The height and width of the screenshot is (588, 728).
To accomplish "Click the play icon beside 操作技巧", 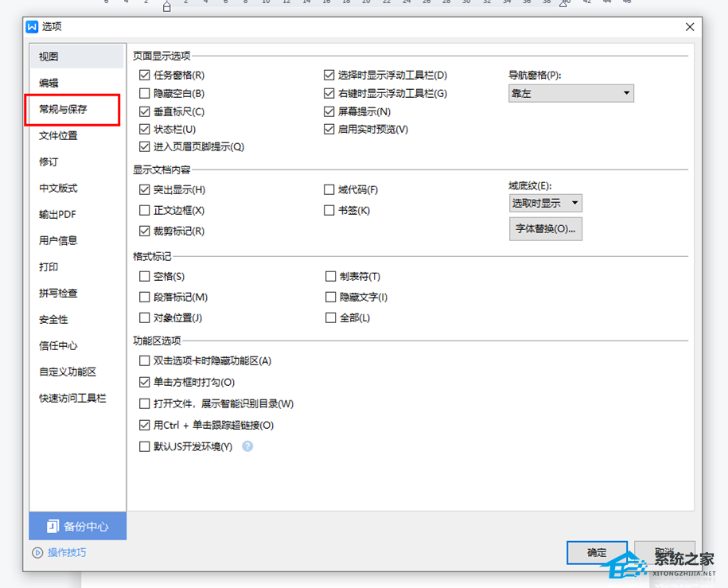I will pos(37,553).
